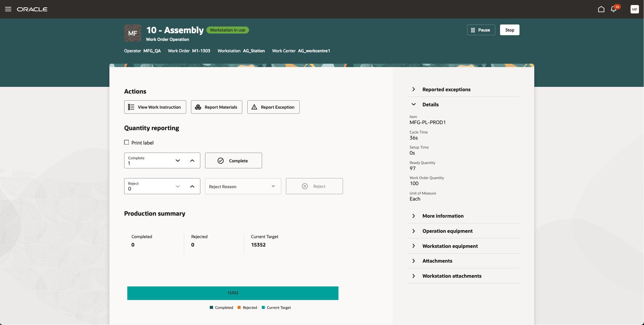Image resolution: width=644 pixels, height=325 pixels.
Task: Click the Complete button with checkmark
Action: (x=234, y=161)
